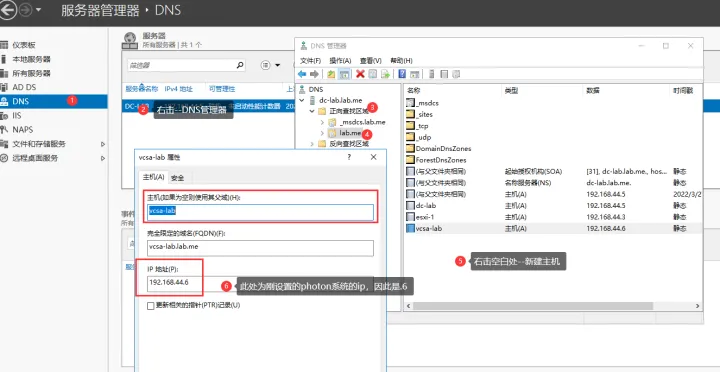Open the 操作(A) menu in DNS Manager

click(340, 61)
